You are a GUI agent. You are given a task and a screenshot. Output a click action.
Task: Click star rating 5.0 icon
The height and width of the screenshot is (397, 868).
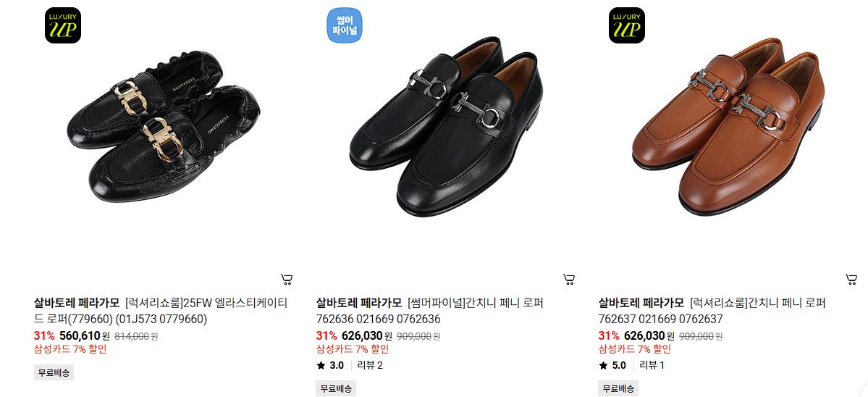coord(603,365)
